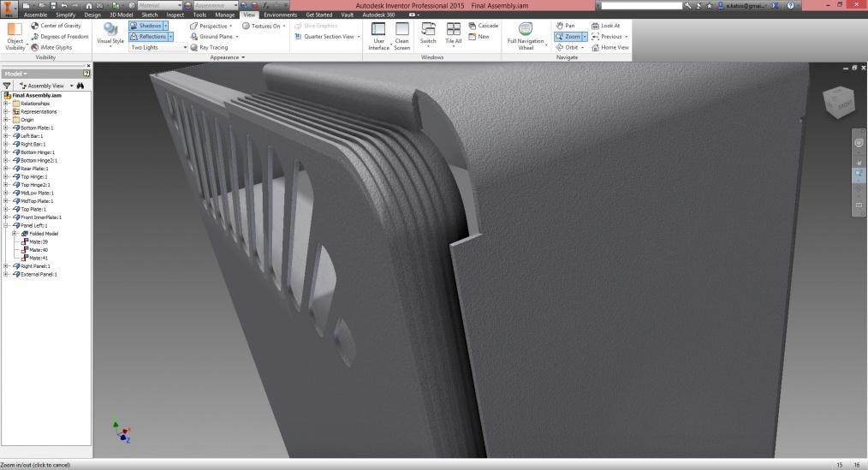Toggle iMate Glyphs visibility
868x470 pixels.
51,48
